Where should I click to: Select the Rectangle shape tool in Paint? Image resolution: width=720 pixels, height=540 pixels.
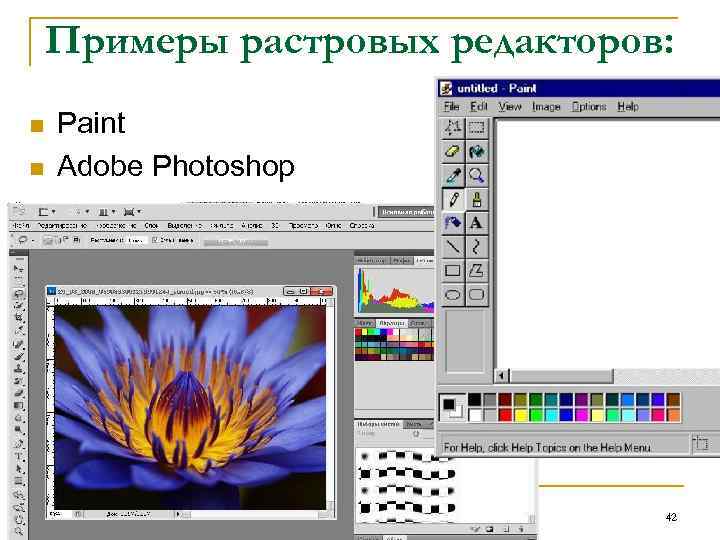click(x=453, y=271)
